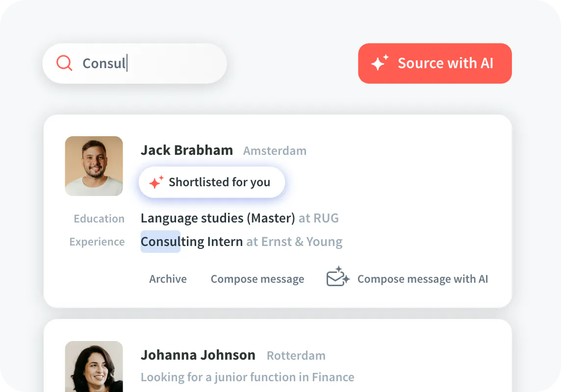The height and width of the screenshot is (392, 561).
Task: Click the sparkle icon in Shortlisted badge
Action: (156, 183)
